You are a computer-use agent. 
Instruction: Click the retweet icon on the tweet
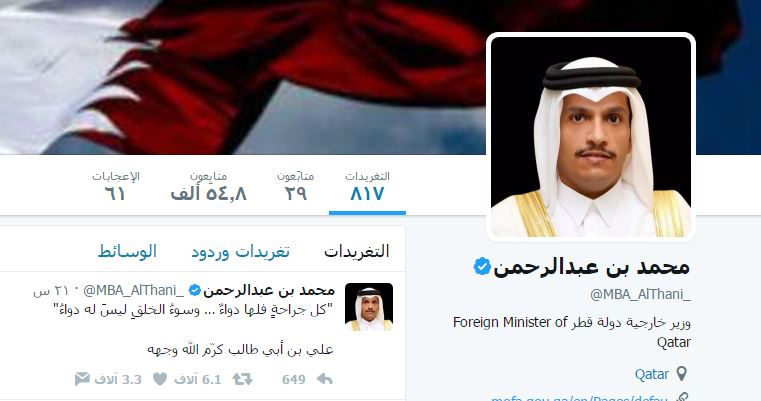(x=242, y=379)
